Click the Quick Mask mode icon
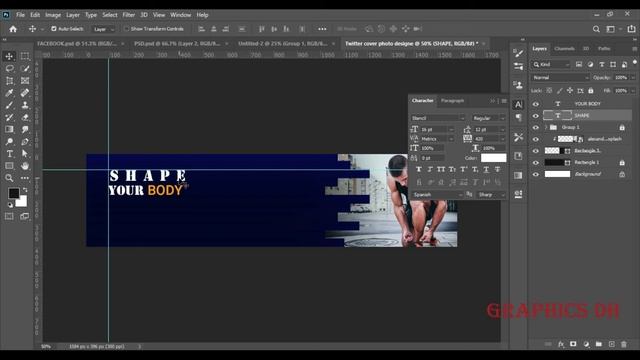 (9, 216)
